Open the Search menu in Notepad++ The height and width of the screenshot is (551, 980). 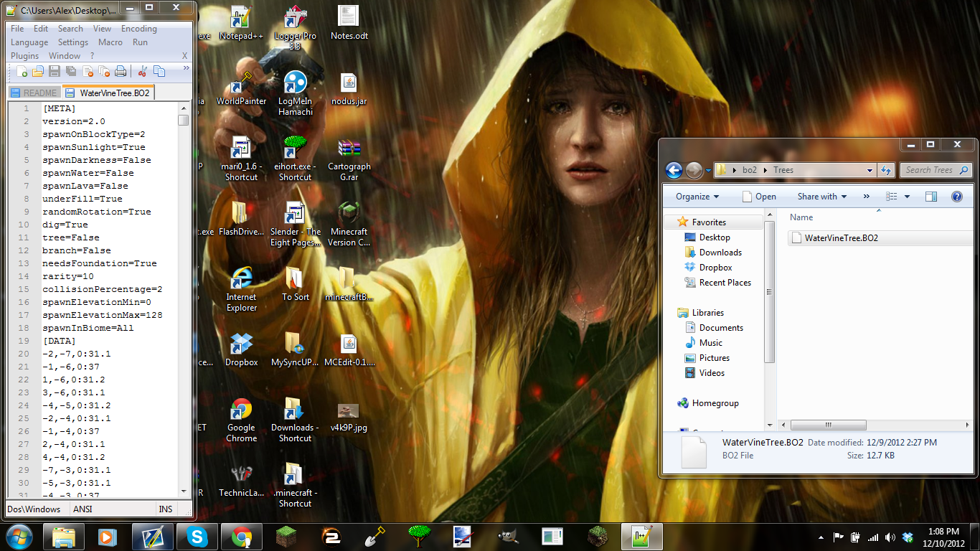tap(70, 29)
